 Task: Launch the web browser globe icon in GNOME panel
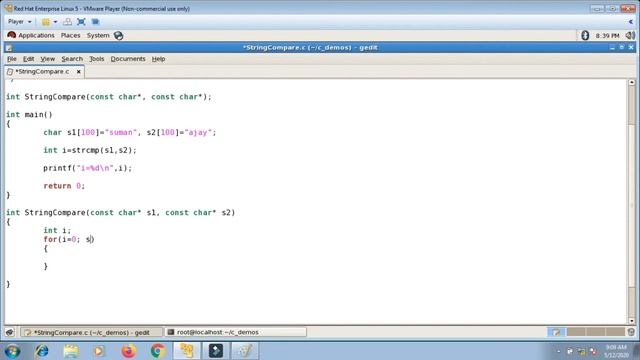(118, 36)
